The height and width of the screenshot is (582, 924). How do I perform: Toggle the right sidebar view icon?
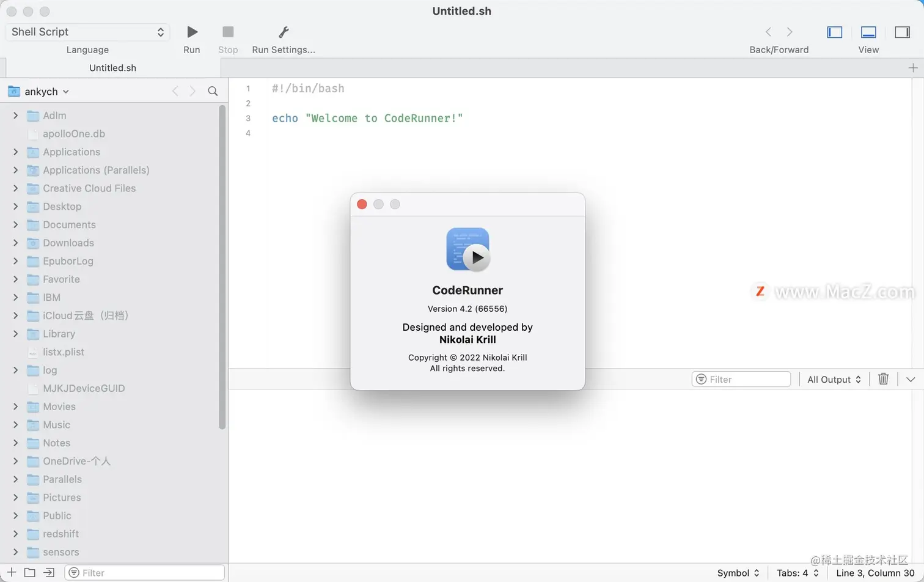903,32
